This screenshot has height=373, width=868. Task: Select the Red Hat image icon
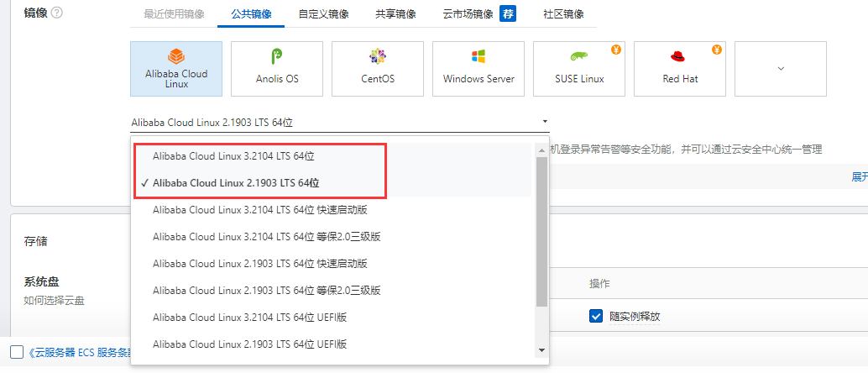(680, 69)
